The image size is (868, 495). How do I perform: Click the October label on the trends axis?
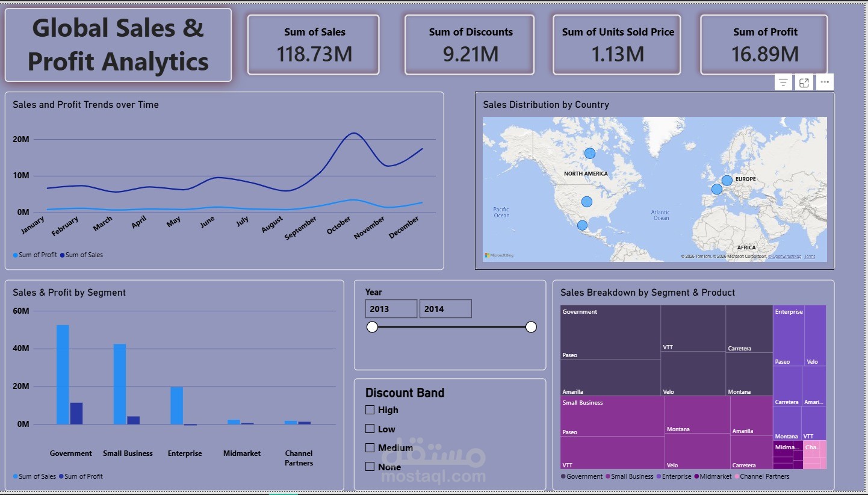[338, 226]
